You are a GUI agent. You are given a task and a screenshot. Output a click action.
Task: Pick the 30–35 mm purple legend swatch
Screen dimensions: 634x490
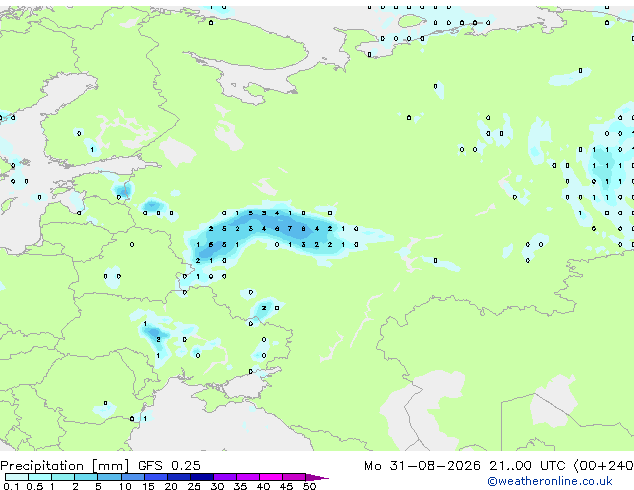coord(225,477)
